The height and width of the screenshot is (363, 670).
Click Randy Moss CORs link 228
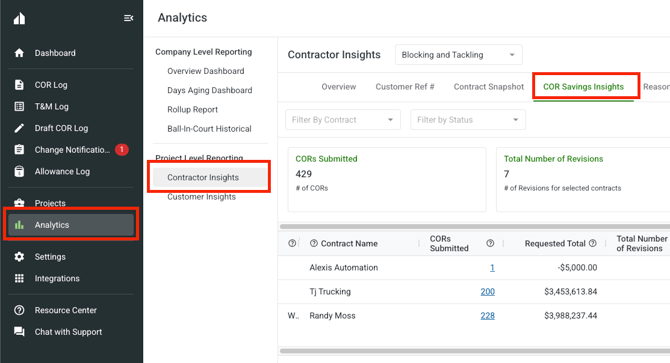click(488, 316)
